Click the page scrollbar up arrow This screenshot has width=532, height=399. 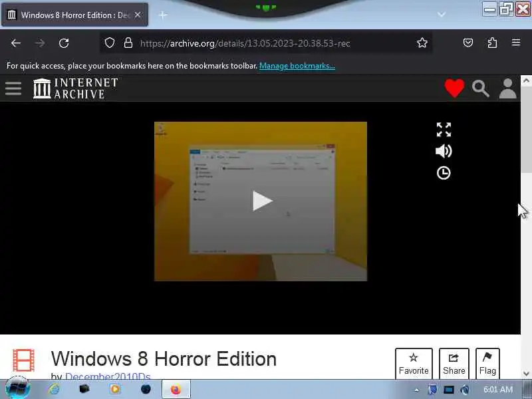click(x=526, y=80)
